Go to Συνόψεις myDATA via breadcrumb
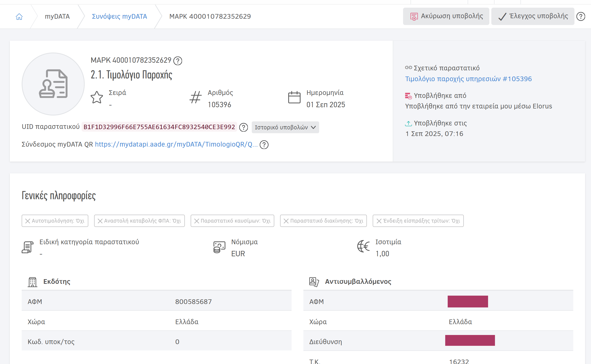The image size is (591, 364). point(119,16)
